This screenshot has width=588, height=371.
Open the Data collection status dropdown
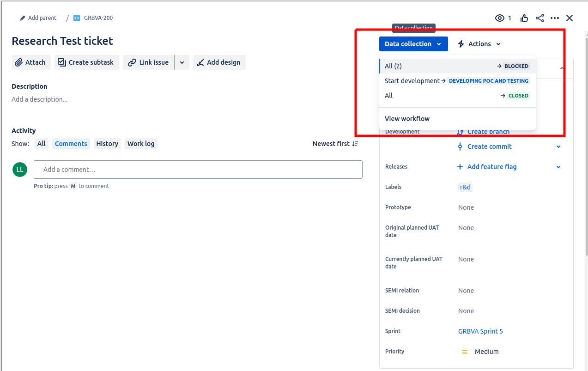pos(413,44)
